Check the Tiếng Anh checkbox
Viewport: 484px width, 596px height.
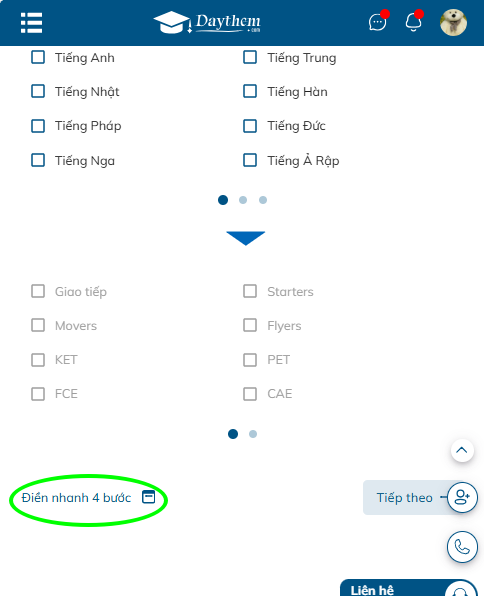click(x=38, y=57)
